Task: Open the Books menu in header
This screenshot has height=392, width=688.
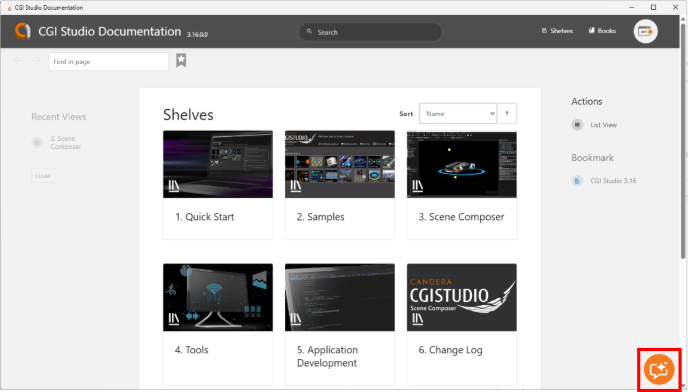Action: (x=602, y=31)
